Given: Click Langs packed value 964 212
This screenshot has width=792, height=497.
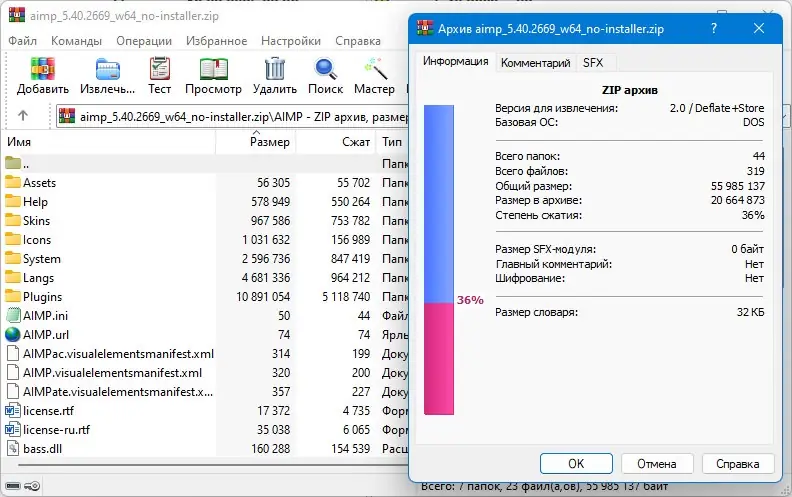Looking at the screenshot, I should [351, 277].
